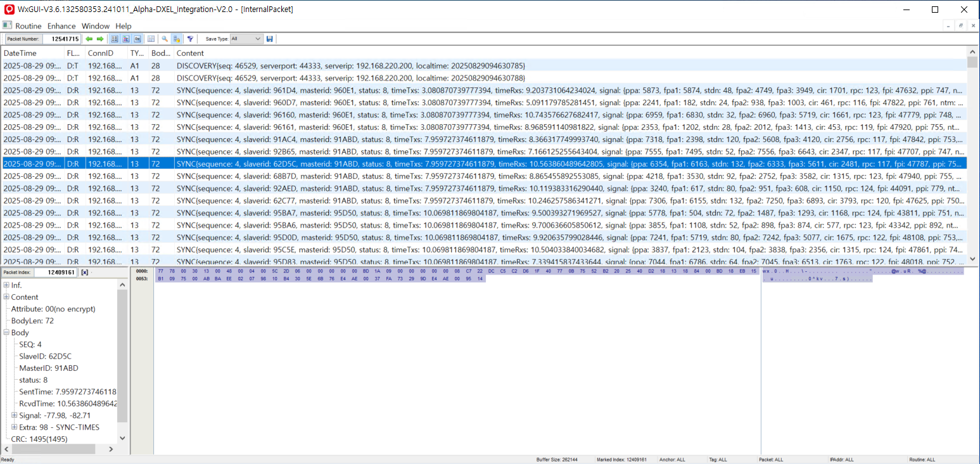
Task: Click the Content column header
Action: click(190, 53)
